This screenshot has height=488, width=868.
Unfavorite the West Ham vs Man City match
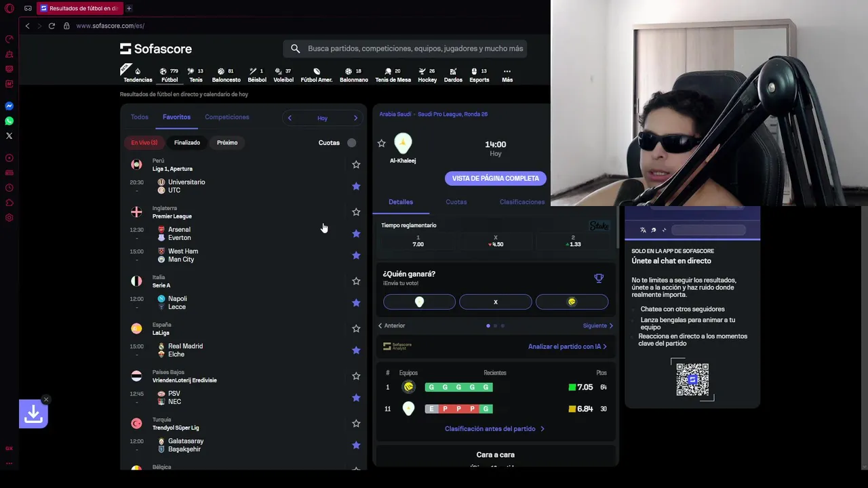(x=356, y=255)
